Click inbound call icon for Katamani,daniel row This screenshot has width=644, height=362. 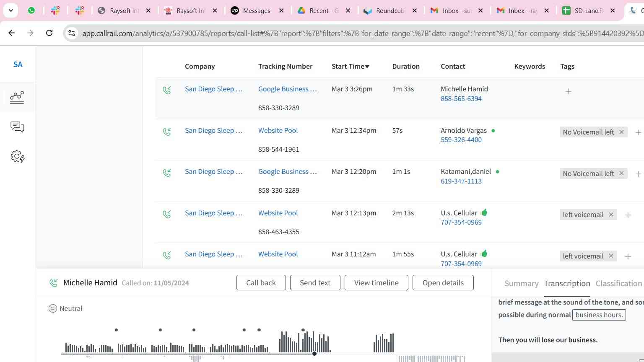[167, 173]
